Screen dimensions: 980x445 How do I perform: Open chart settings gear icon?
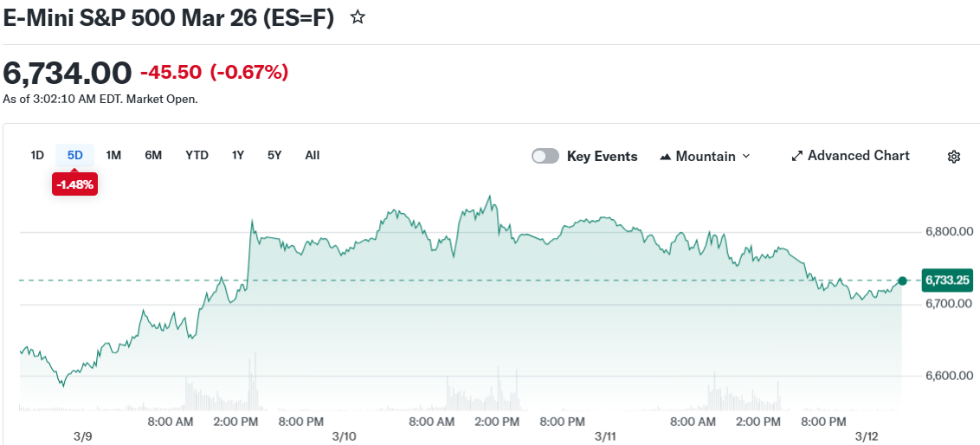pos(953,157)
